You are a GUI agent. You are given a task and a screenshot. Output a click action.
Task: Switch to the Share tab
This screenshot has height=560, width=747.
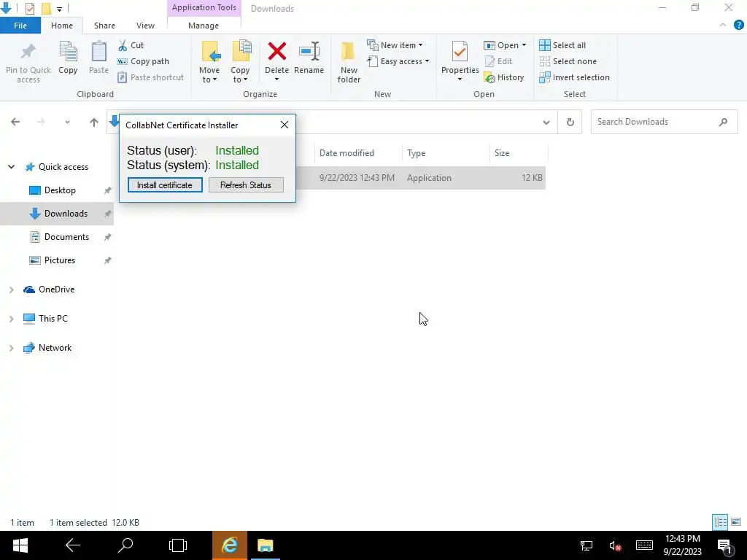click(104, 26)
